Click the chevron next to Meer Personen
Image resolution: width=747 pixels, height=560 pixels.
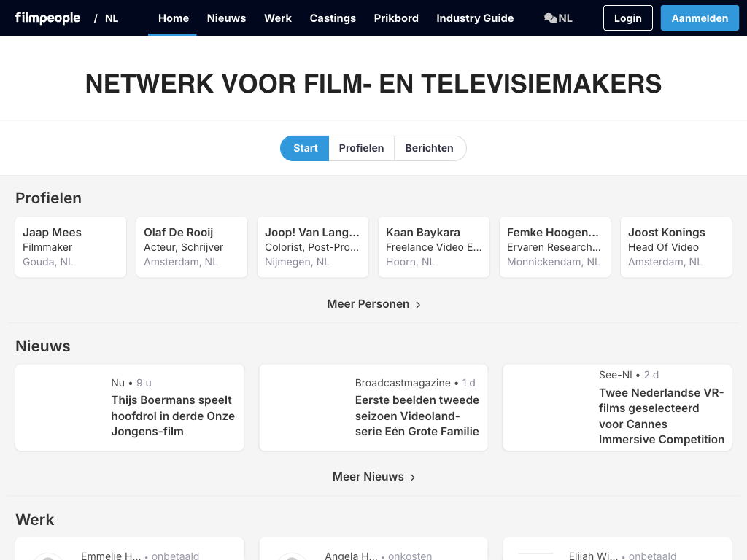tap(418, 305)
